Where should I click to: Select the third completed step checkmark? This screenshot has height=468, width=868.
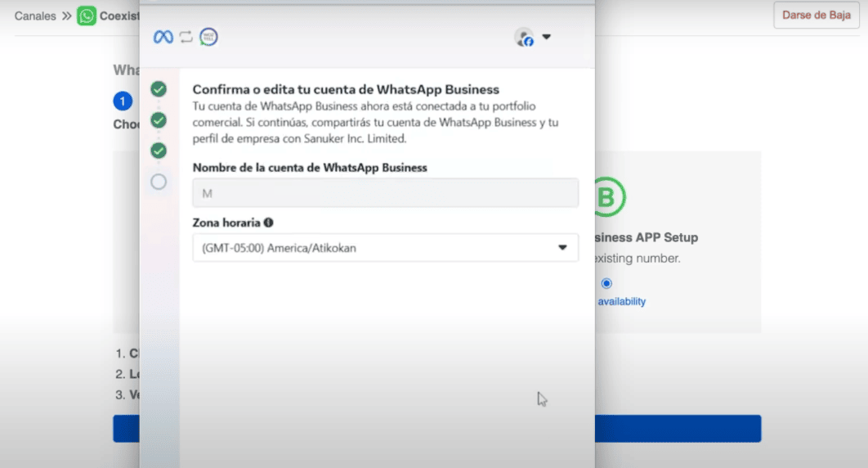(159, 151)
